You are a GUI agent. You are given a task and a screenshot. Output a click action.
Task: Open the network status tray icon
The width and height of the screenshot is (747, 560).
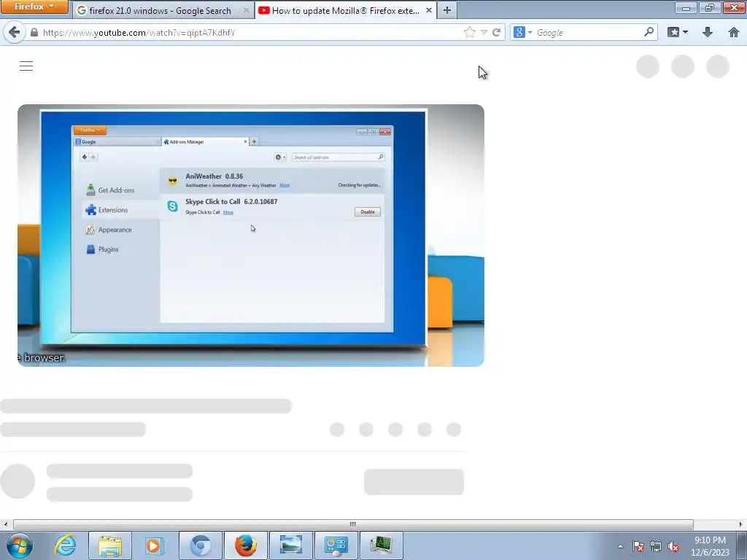[x=656, y=546]
